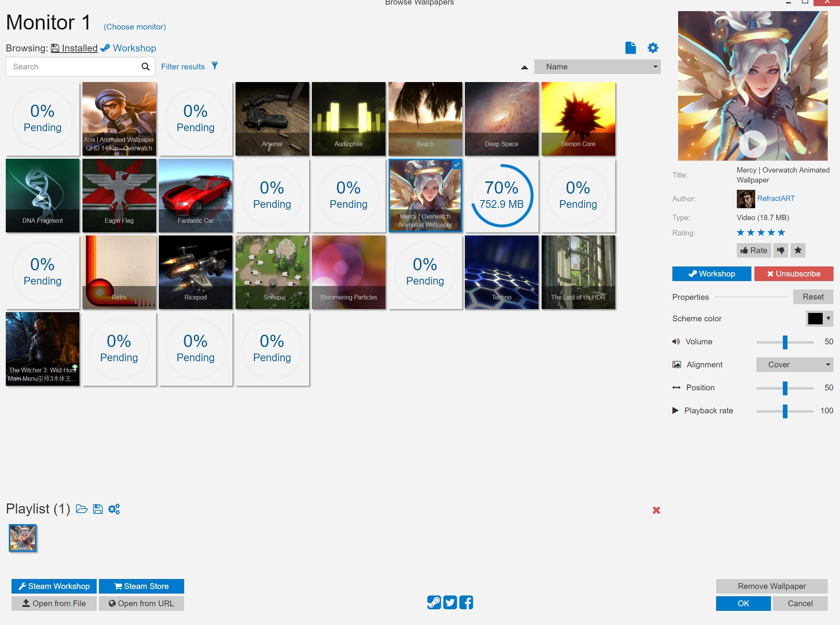Select Shimmering Particles wallpaper
This screenshot has width=840, height=625.
pos(349,272)
